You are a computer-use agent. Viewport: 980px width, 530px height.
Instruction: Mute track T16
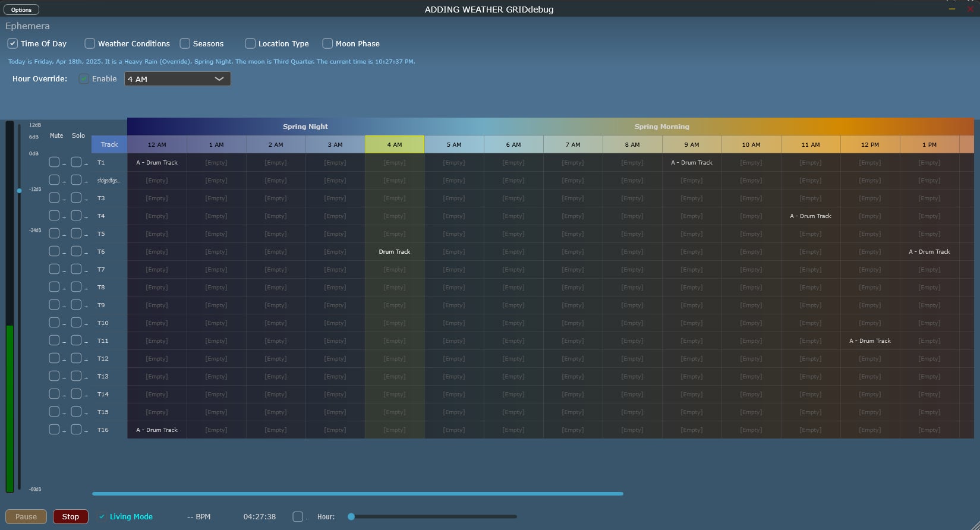point(54,430)
